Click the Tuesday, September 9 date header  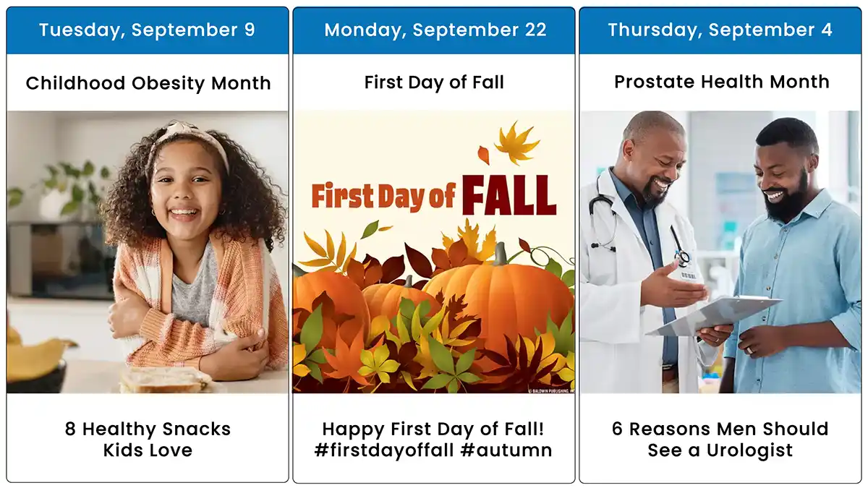(148, 30)
